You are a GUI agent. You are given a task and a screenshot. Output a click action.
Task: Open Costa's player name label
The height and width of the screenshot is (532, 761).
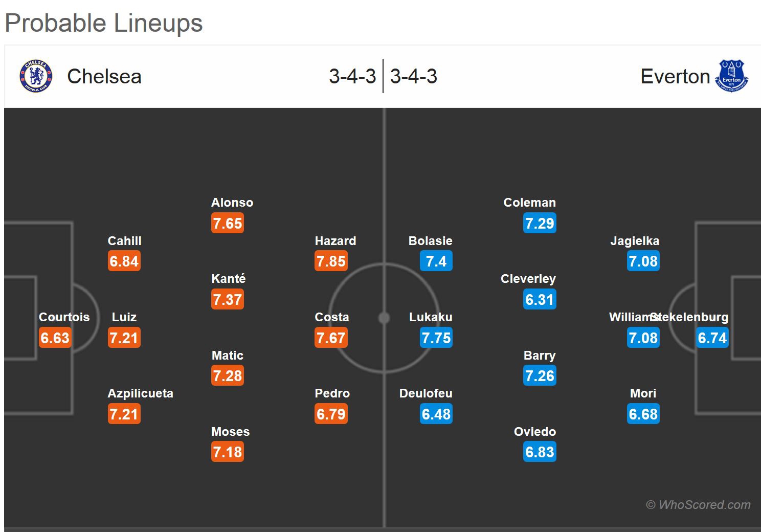pos(332,317)
